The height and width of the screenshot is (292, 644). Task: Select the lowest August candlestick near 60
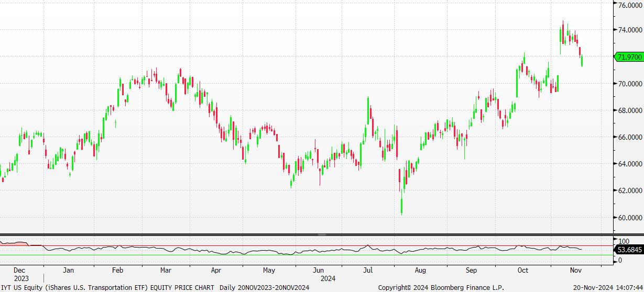tap(402, 206)
